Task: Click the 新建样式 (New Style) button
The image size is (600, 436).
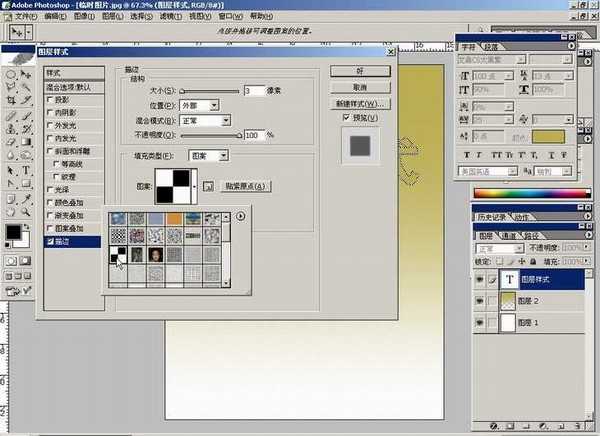Action: pos(360,103)
